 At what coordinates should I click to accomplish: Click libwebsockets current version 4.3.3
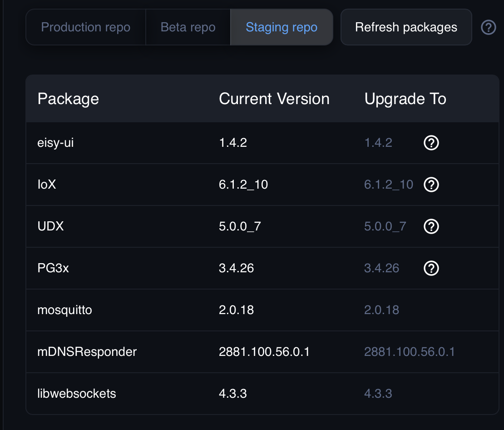[x=233, y=394]
